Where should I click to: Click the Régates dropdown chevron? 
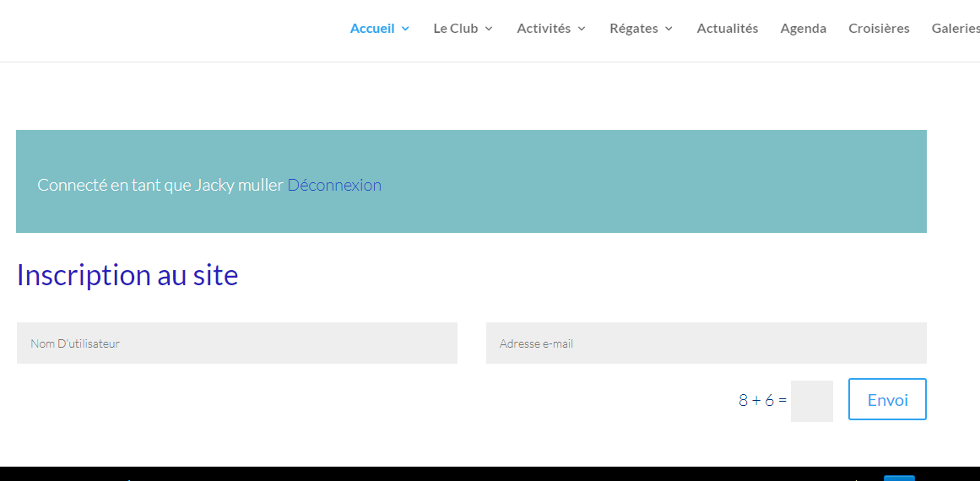pos(669,29)
